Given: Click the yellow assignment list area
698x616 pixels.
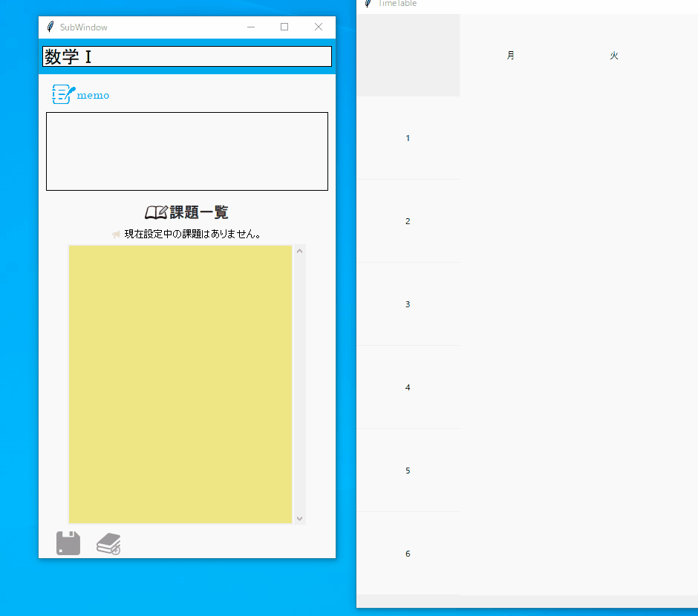Looking at the screenshot, I should click(x=180, y=384).
